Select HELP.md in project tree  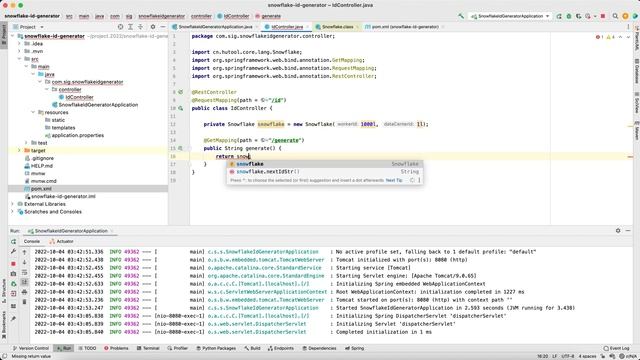[x=42, y=166]
